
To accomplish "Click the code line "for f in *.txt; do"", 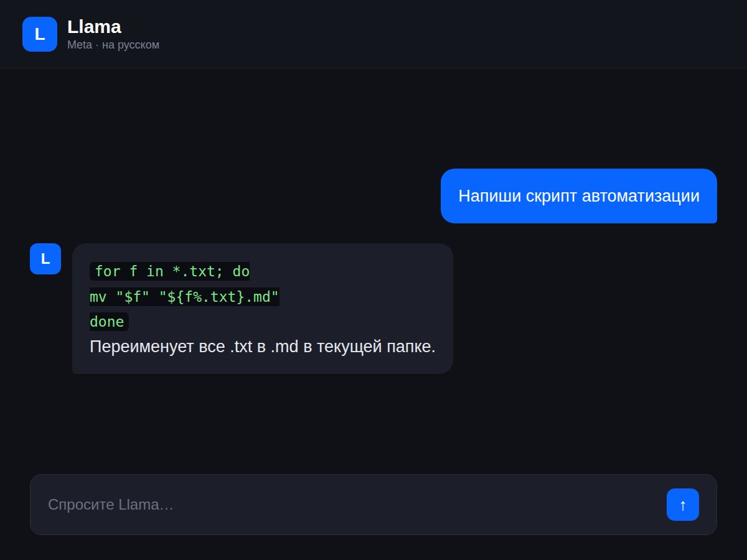I will tap(170, 271).
